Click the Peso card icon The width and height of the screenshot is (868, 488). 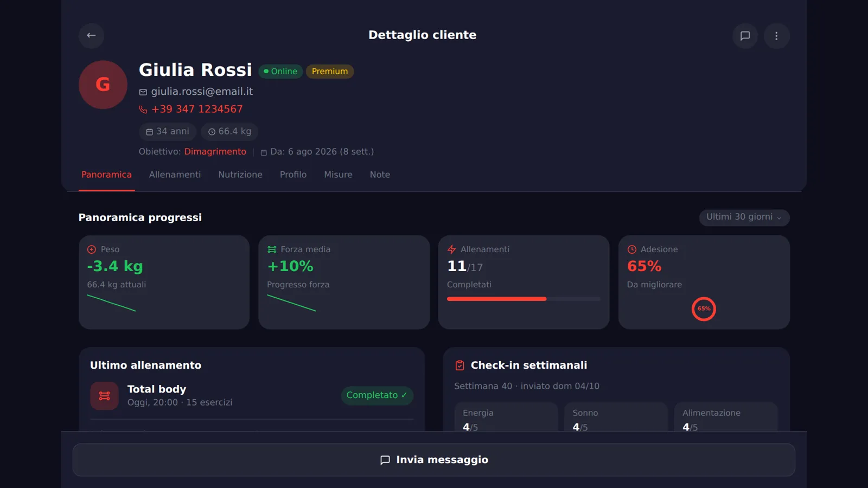point(92,249)
